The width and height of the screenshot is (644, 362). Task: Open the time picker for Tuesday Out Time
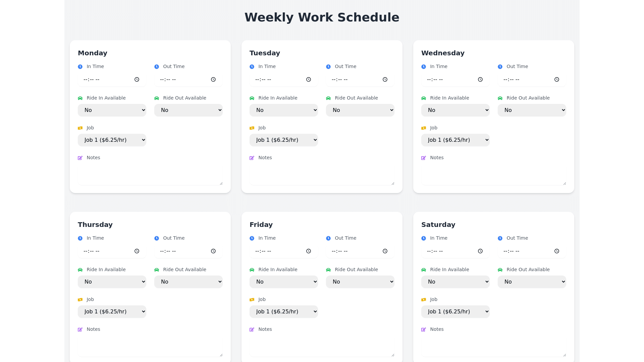[x=385, y=79]
